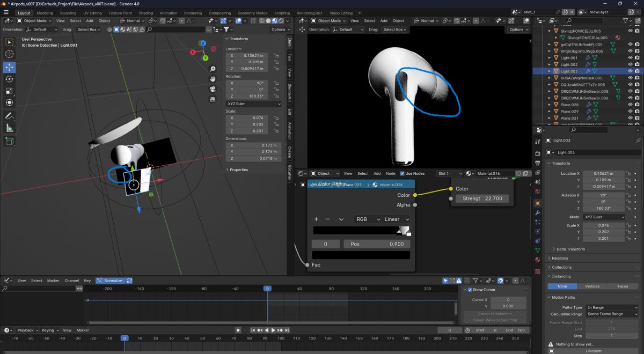This screenshot has height=354, width=644.
Task: Click the Calculate... motion paths button
Action: coord(595,351)
